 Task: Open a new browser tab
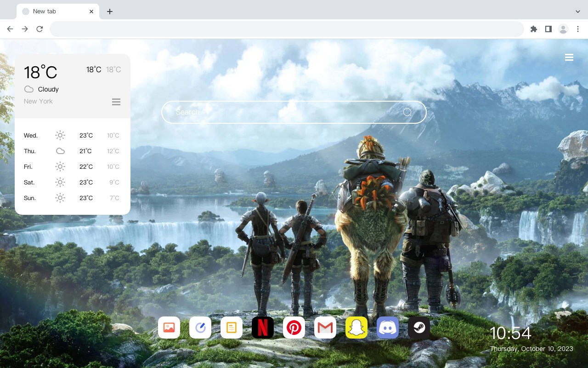point(109,11)
